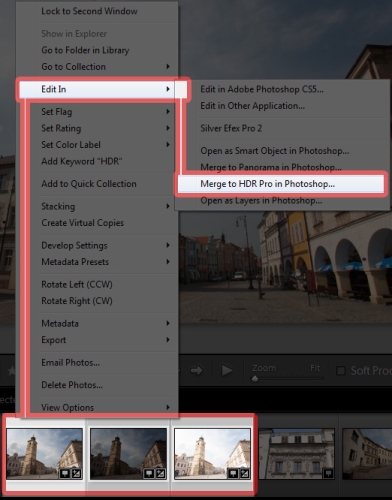This screenshot has height=500, width=392.
Task: Choose Email Photos... entry
Action: (x=71, y=362)
